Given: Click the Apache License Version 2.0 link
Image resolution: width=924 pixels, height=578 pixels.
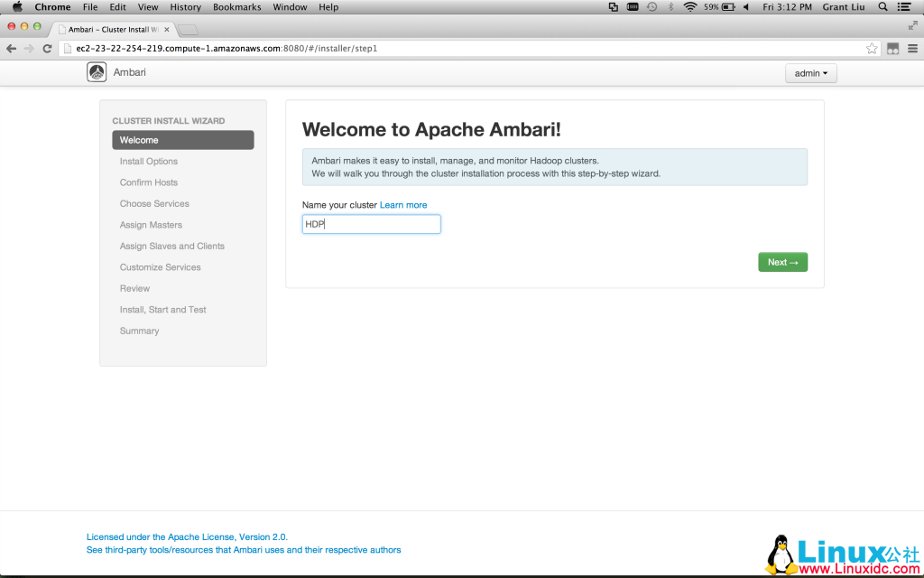Looking at the screenshot, I should pyautogui.click(x=186, y=536).
